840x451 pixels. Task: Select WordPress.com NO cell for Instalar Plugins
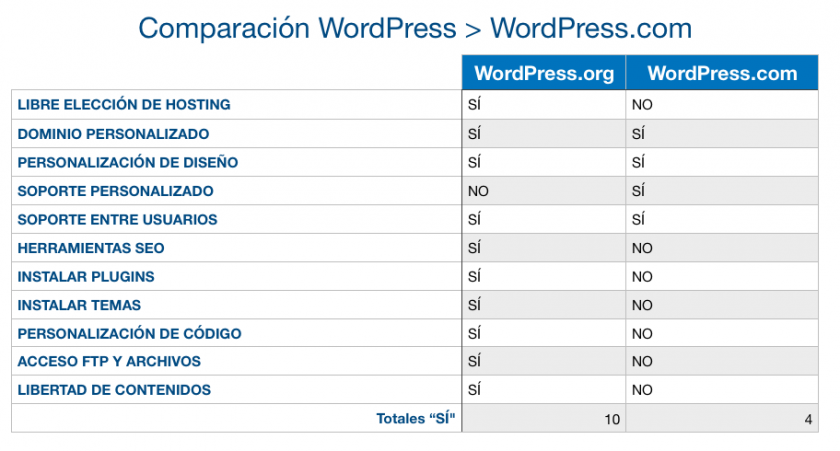pos(722,276)
